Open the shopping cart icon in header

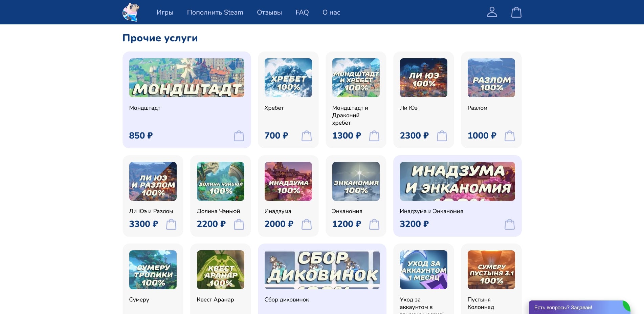[x=516, y=12]
